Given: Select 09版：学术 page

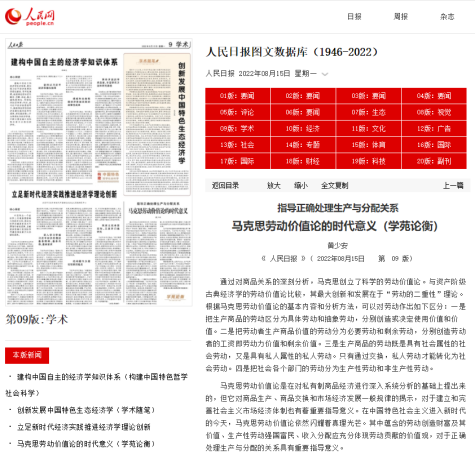Looking at the screenshot, I should [x=237, y=129].
